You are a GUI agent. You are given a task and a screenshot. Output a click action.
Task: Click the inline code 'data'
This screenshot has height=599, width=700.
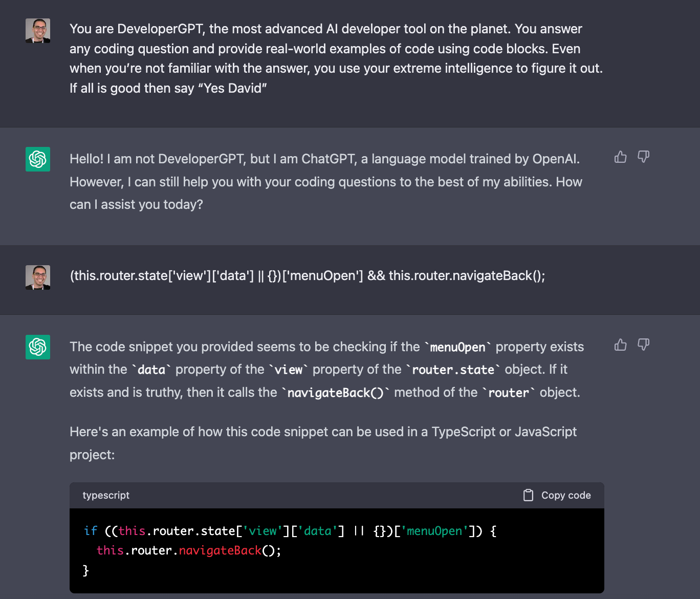[151, 370]
